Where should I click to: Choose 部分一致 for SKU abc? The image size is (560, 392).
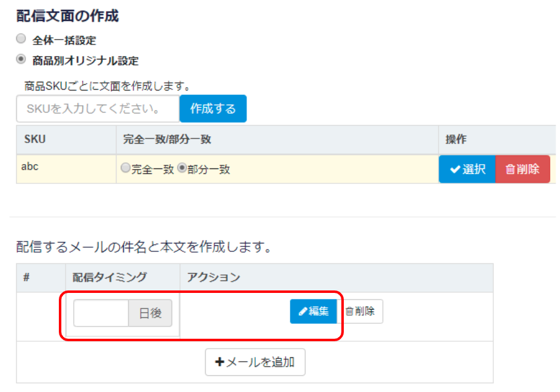(x=182, y=168)
